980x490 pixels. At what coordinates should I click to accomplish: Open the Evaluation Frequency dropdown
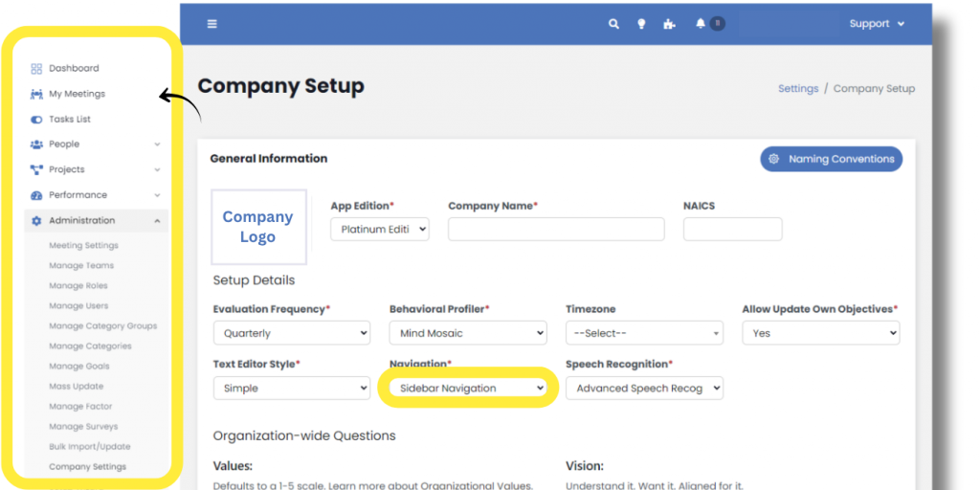point(291,333)
